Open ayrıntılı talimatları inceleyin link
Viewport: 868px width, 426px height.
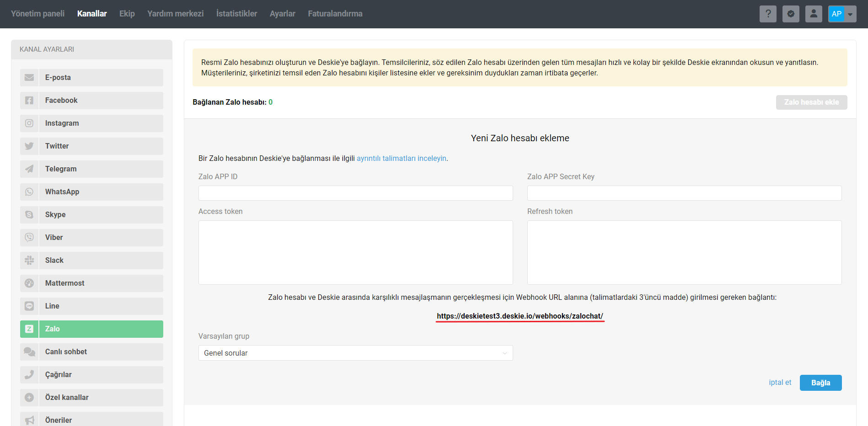tap(402, 159)
